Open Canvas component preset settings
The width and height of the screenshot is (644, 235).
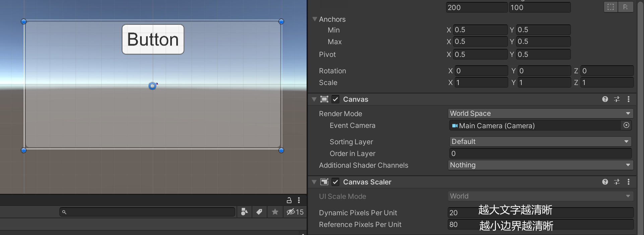(x=617, y=99)
